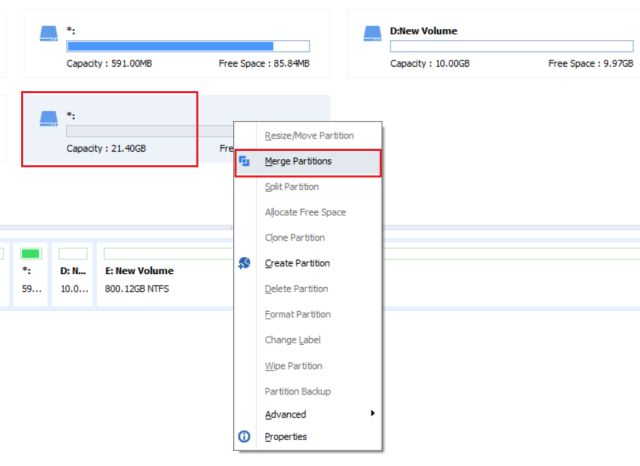640x466 pixels.
Task: Open Partition Backup menu entry
Action: click(x=297, y=391)
